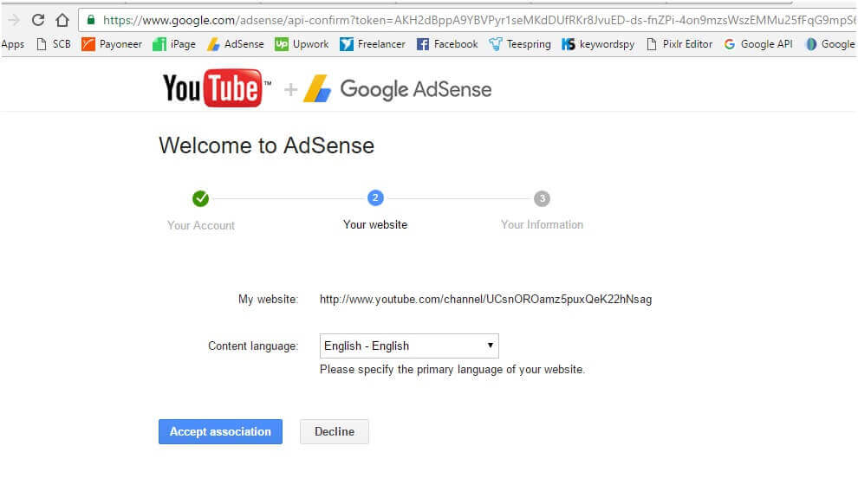
Task: Open the iPage bookmark
Action: click(174, 44)
